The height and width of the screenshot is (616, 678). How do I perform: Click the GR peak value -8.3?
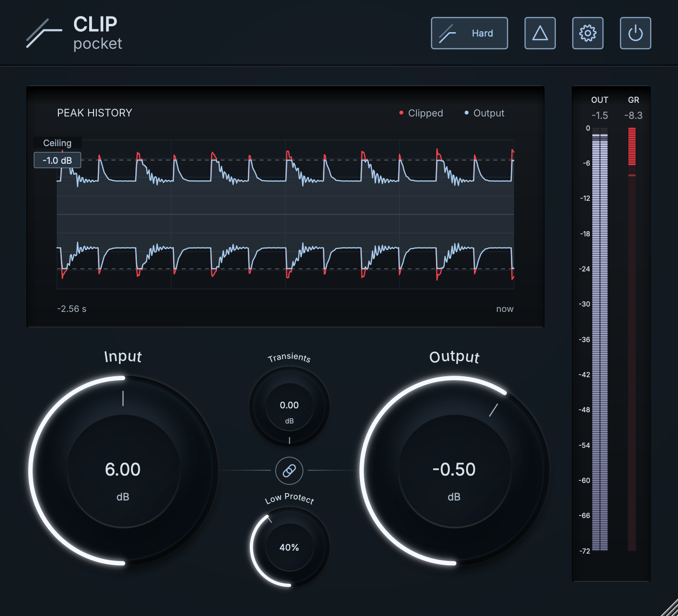point(633,115)
